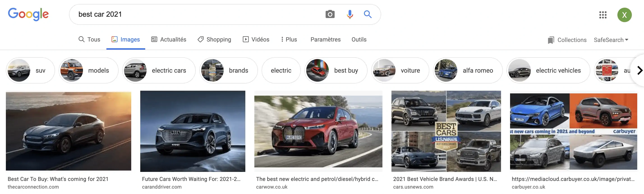The width and height of the screenshot is (644, 194).
Task: Go to Google home via logo
Action: click(28, 14)
